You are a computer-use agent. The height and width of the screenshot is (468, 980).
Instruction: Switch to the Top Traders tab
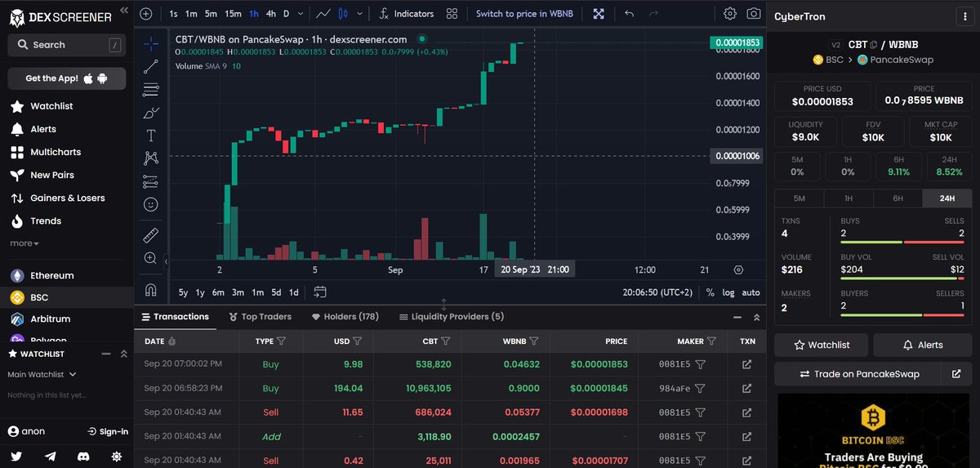click(261, 317)
